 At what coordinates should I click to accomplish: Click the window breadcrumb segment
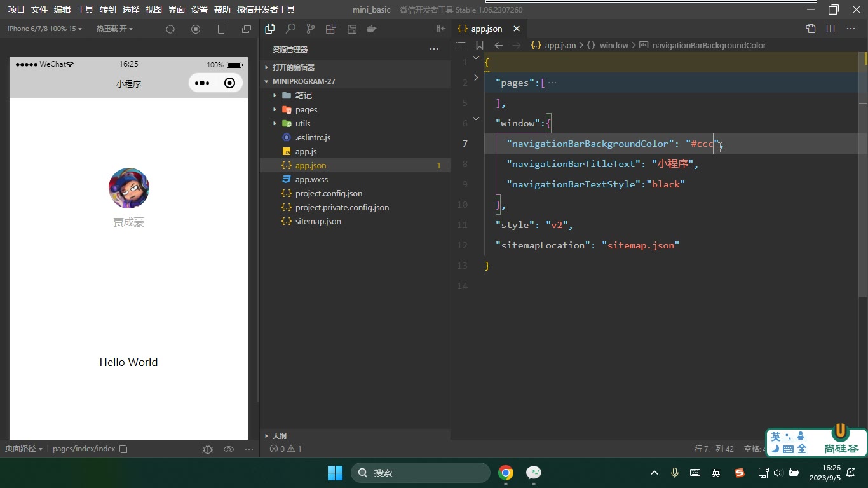click(614, 45)
